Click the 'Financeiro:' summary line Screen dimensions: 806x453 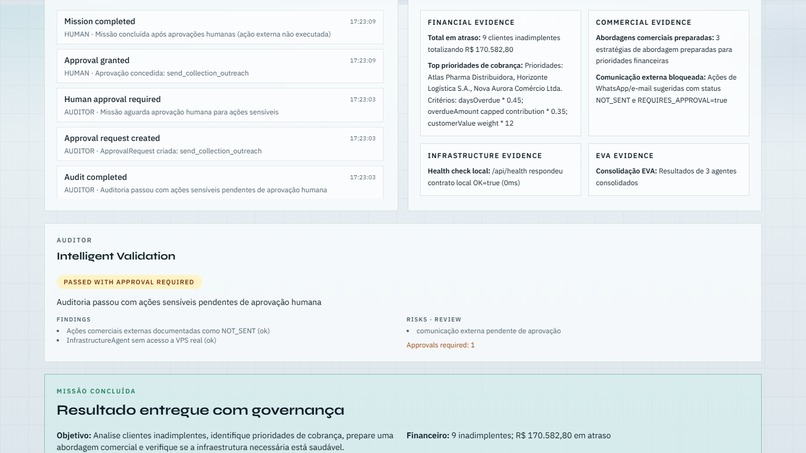pyautogui.click(x=508, y=436)
